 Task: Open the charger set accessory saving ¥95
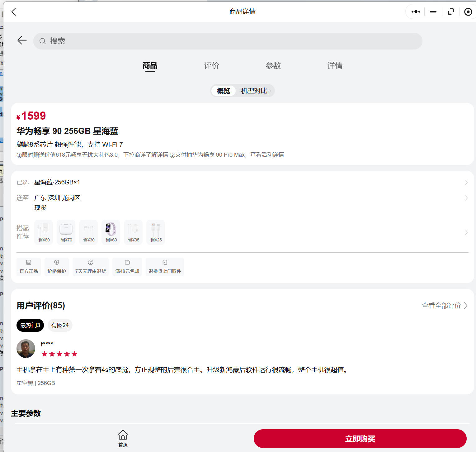133,232
